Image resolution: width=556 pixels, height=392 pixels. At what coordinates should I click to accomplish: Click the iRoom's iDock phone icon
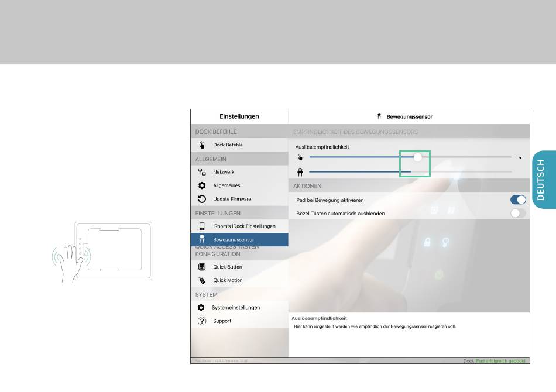pos(202,226)
